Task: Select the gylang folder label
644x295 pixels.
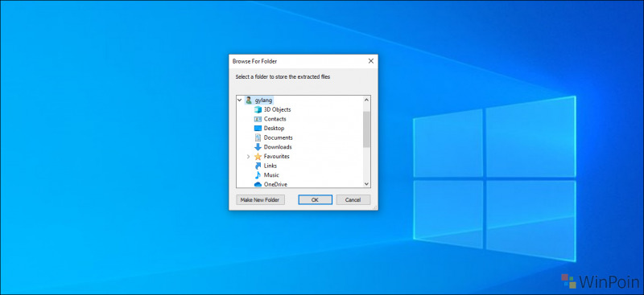Action: pos(263,100)
